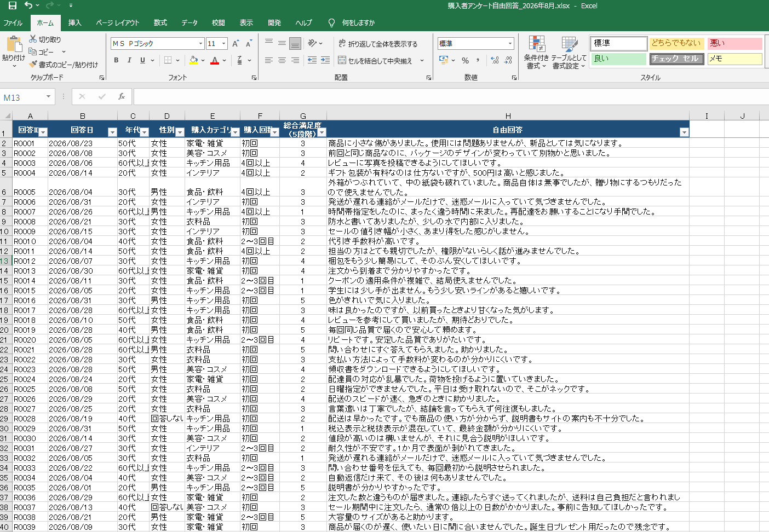Switch to the データ ribbon tab
The image size is (769, 532).
click(190, 23)
